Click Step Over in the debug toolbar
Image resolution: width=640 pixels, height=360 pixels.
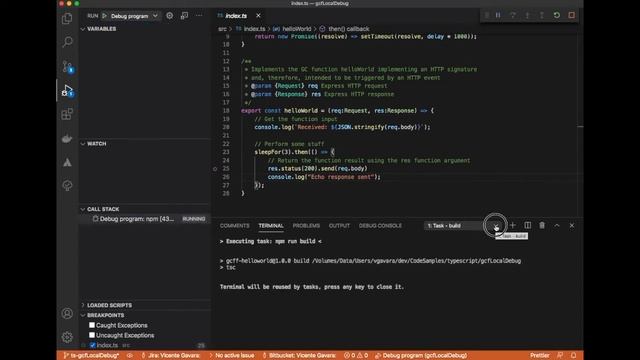[513, 15]
